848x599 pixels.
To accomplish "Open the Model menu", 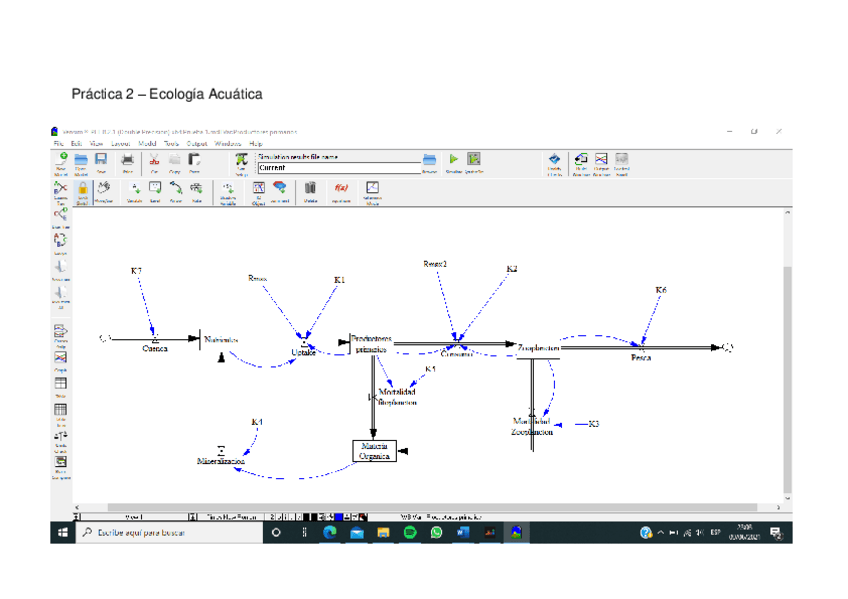I will tap(146, 144).
